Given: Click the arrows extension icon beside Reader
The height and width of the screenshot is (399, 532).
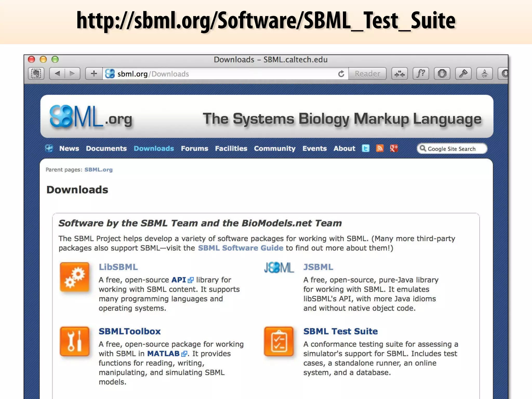Looking at the screenshot, I should (x=400, y=74).
